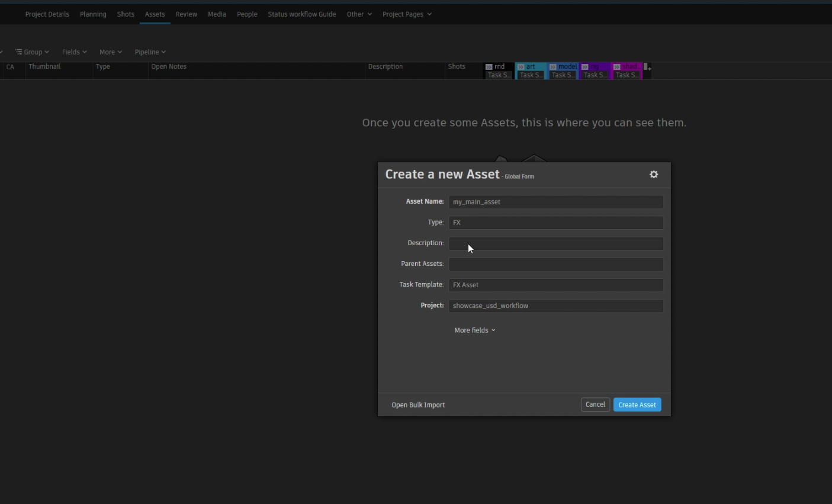Switch to the Shots tab

point(126,14)
